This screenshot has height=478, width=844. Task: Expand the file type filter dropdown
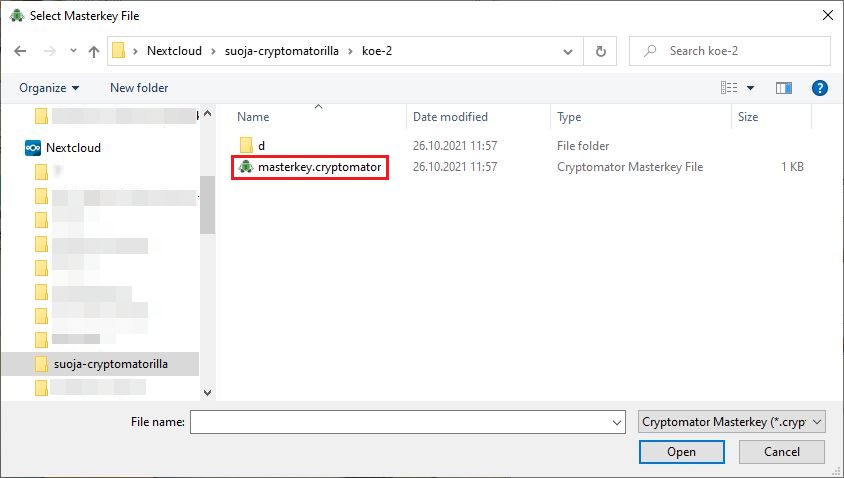731,422
